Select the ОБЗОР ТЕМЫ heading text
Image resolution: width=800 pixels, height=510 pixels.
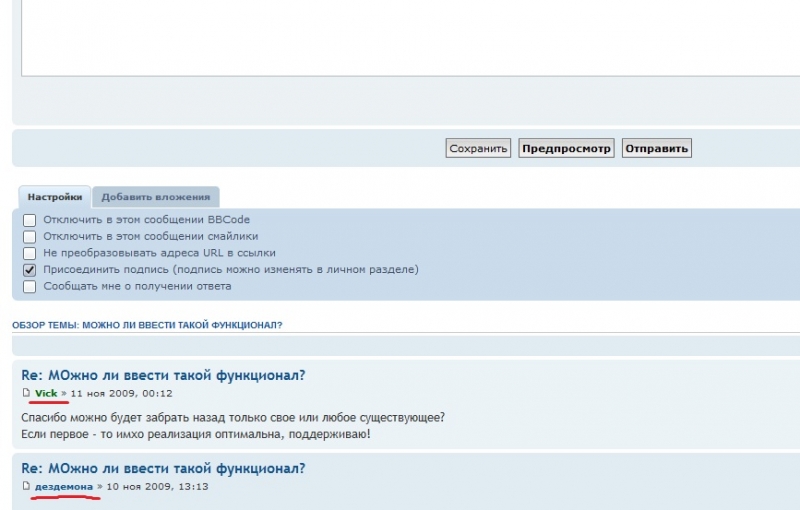147,325
